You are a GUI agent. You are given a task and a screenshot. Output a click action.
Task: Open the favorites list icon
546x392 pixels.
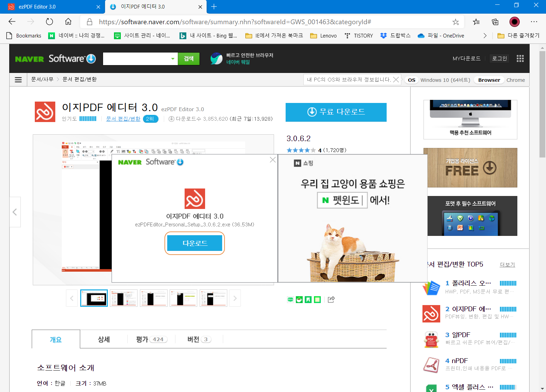[x=476, y=22]
